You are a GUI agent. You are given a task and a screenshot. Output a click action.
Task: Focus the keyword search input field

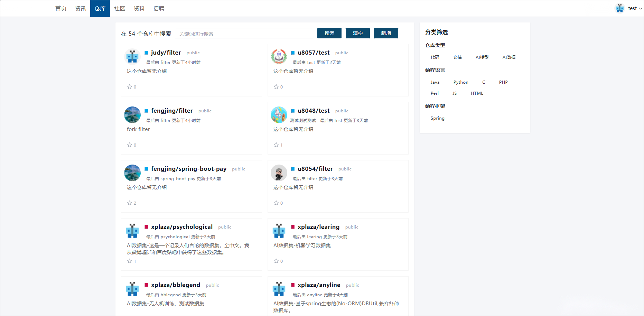click(244, 34)
